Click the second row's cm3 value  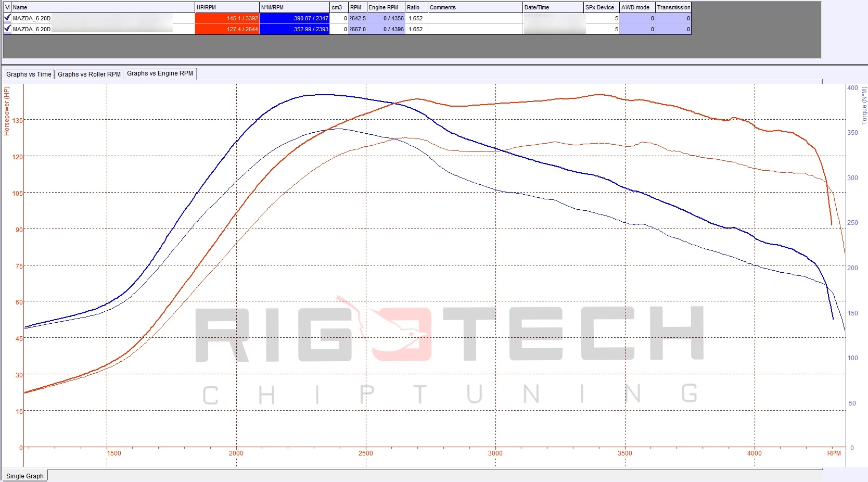339,29
